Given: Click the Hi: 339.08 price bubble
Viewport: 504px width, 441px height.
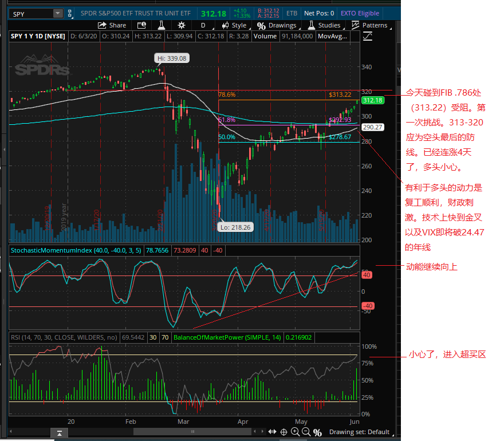Looking at the screenshot, I should tap(172, 58).
